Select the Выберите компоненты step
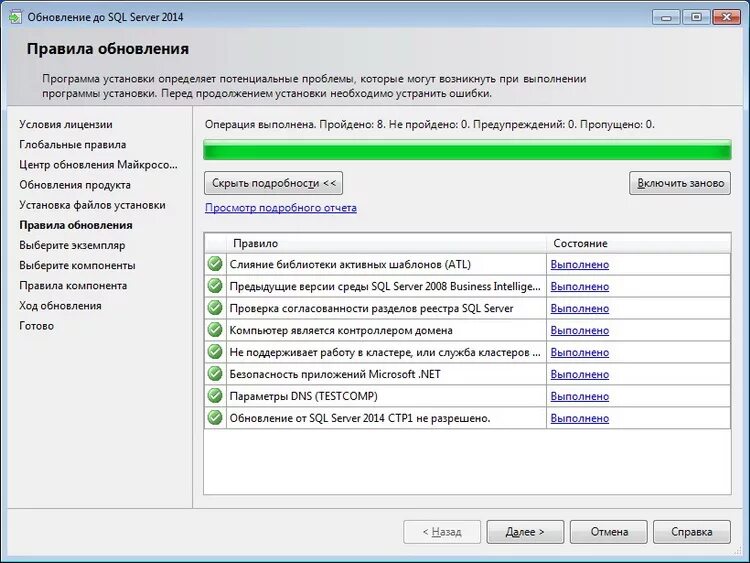The image size is (750, 563). click(x=77, y=265)
